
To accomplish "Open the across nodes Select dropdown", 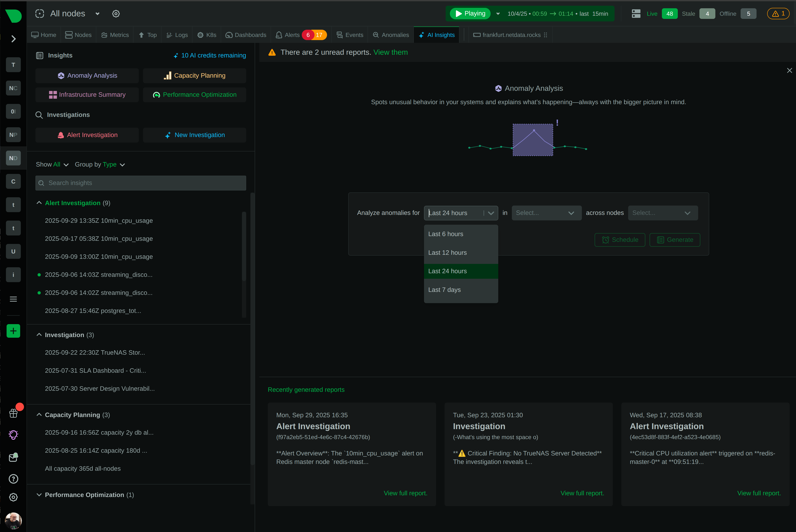I will point(662,213).
